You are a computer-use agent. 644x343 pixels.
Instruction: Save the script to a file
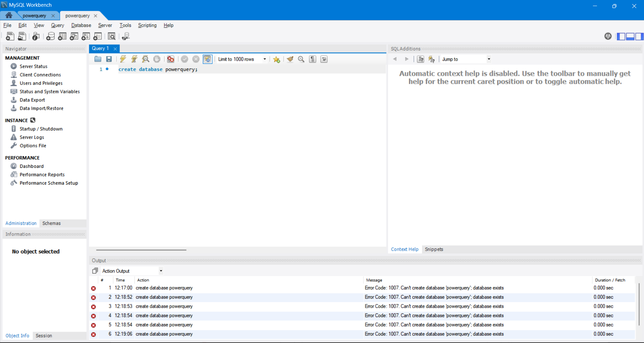point(109,59)
